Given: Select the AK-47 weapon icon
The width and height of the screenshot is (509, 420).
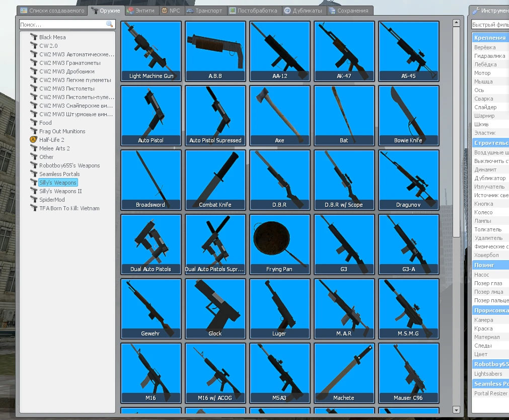Looking at the screenshot, I should 344,51.
